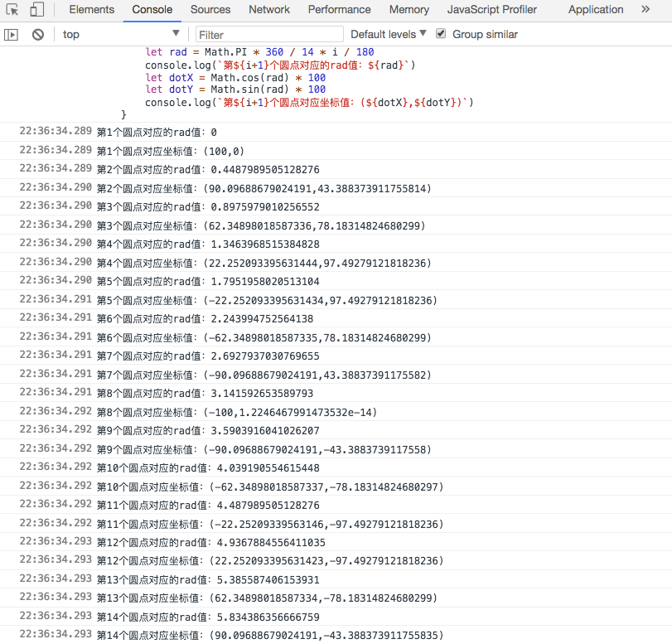Open the Performance tab
Screen dimensions: 672x644
pos(340,9)
